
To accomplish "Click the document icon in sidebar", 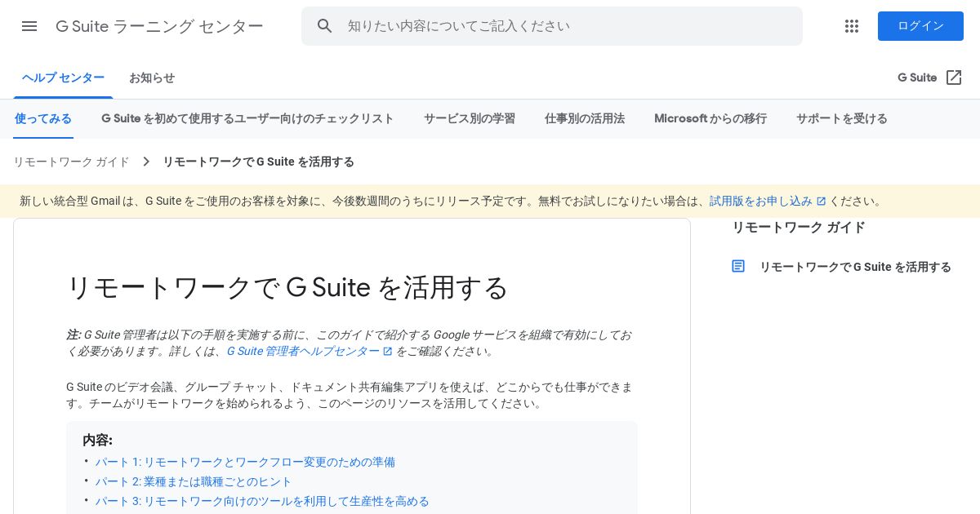I will coord(738,266).
